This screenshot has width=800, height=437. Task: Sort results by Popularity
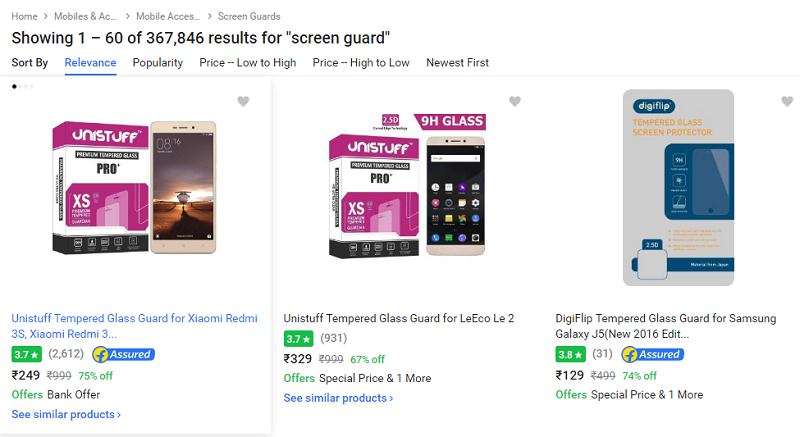pyautogui.click(x=158, y=62)
